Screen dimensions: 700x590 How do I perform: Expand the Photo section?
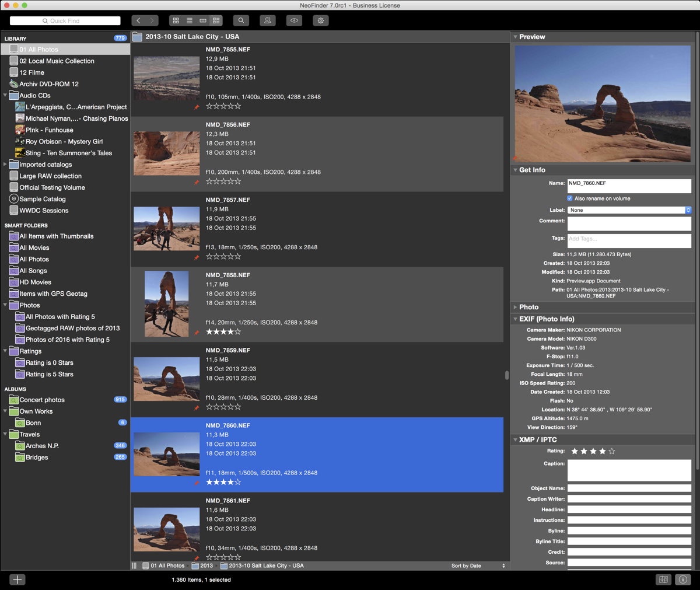(515, 307)
